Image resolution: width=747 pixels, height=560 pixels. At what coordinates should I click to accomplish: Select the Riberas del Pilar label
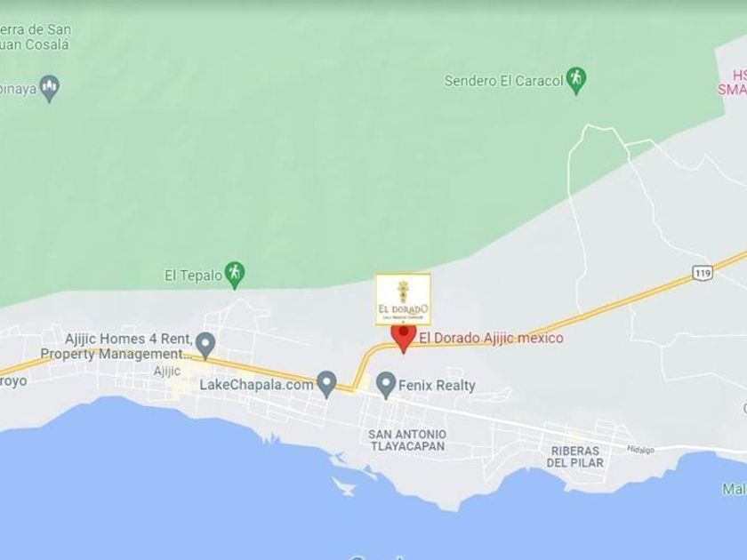pos(575,457)
